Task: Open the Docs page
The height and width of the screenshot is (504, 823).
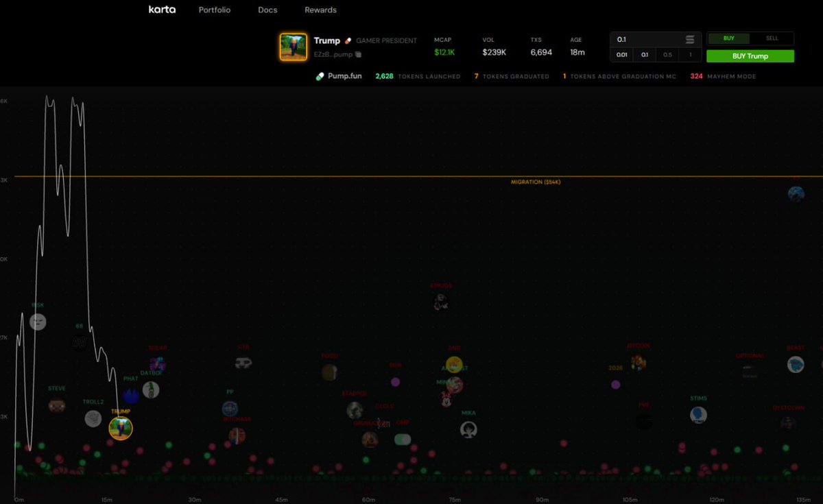Action: pyautogui.click(x=267, y=10)
